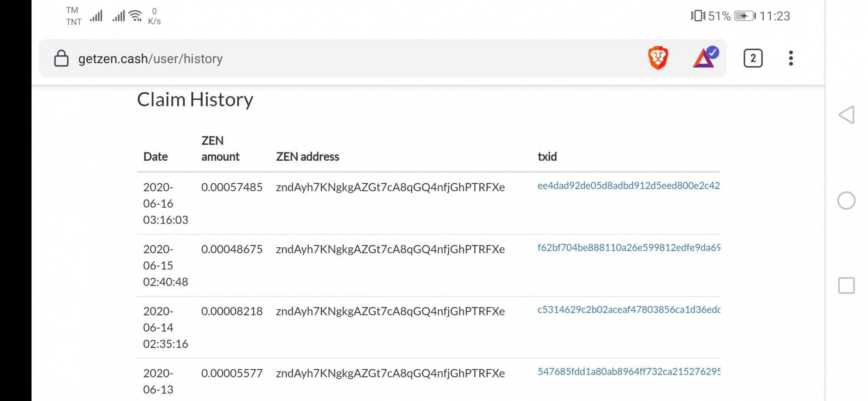This screenshot has height=401, width=868.
Task: Tap the Android recent apps square
Action: pyautogui.click(x=846, y=286)
